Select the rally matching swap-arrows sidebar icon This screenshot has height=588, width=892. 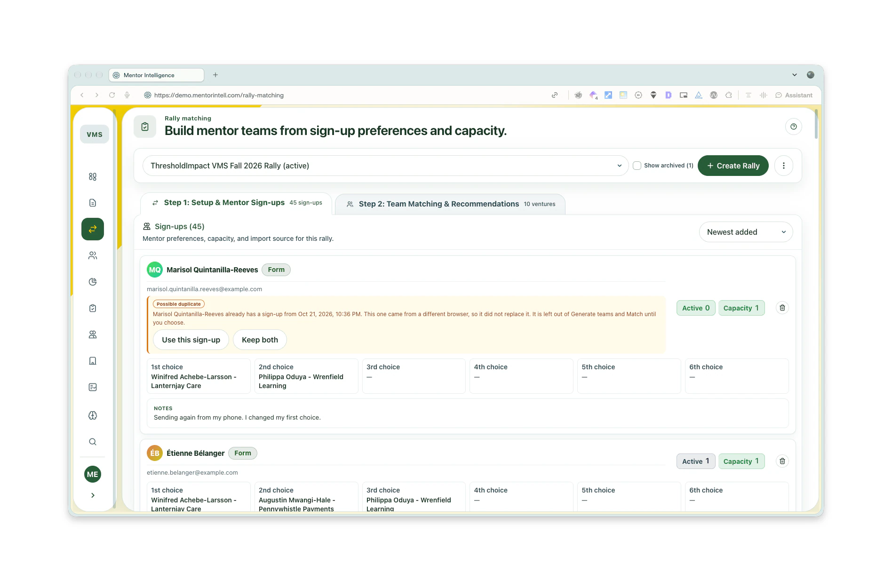93,229
